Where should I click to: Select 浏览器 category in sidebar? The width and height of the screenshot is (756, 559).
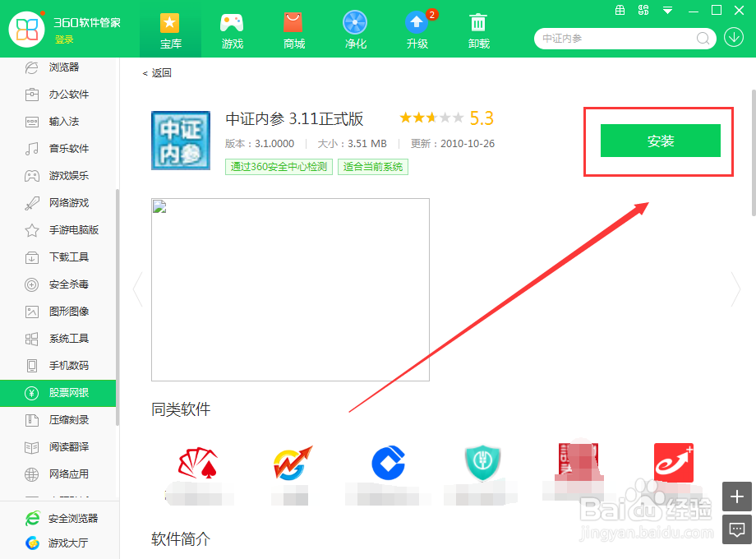point(58,67)
